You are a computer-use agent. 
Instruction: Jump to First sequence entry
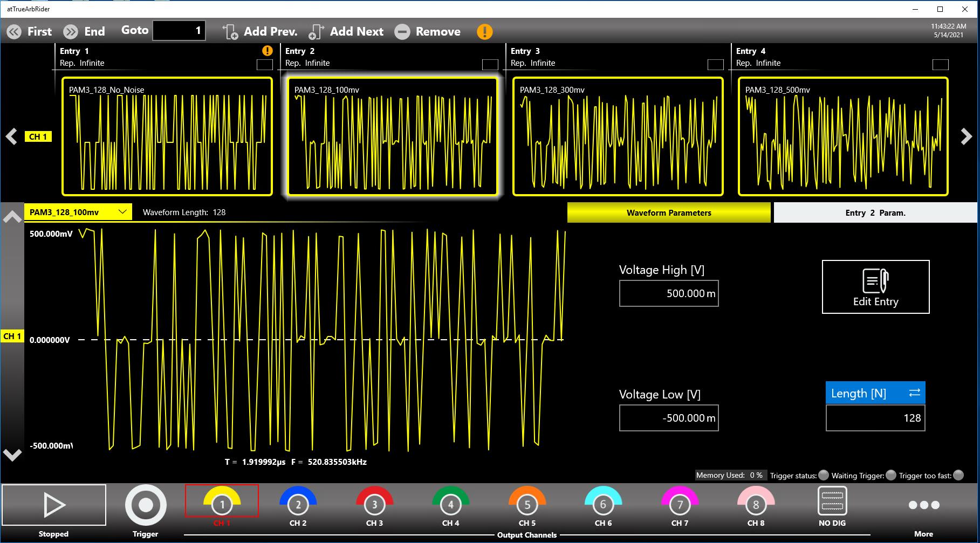30,31
